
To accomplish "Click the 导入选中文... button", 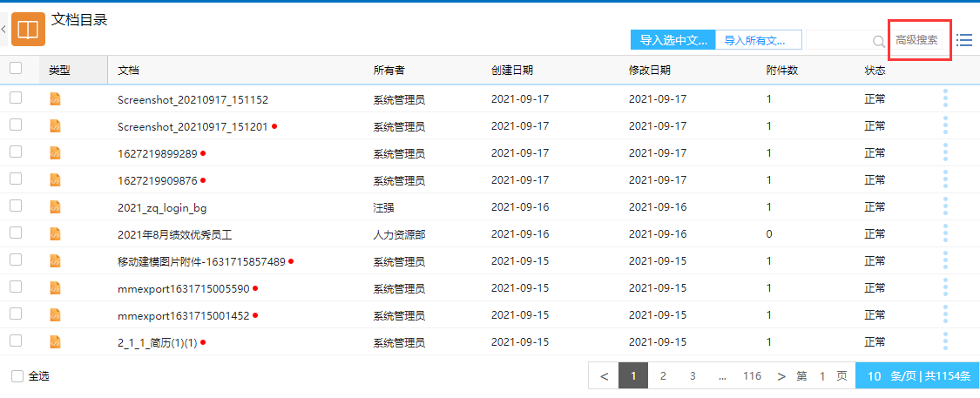I will 672,40.
